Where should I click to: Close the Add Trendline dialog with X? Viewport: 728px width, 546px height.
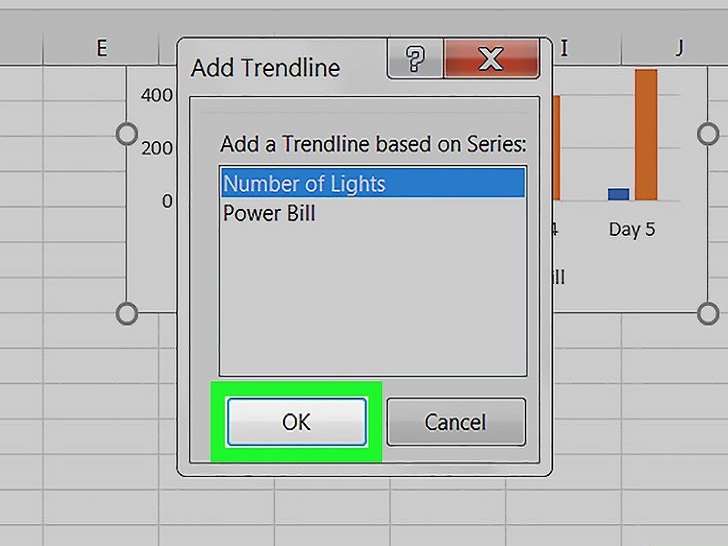pos(491,59)
